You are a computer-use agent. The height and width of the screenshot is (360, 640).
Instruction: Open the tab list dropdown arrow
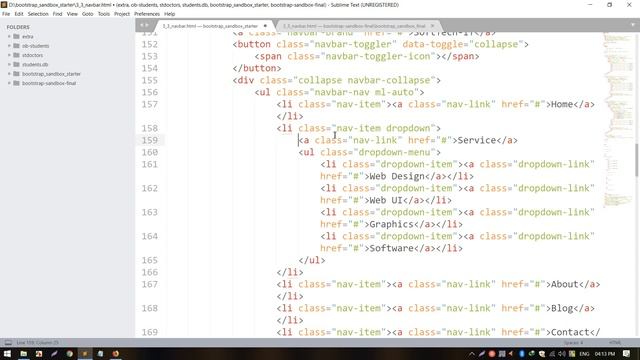click(x=633, y=25)
